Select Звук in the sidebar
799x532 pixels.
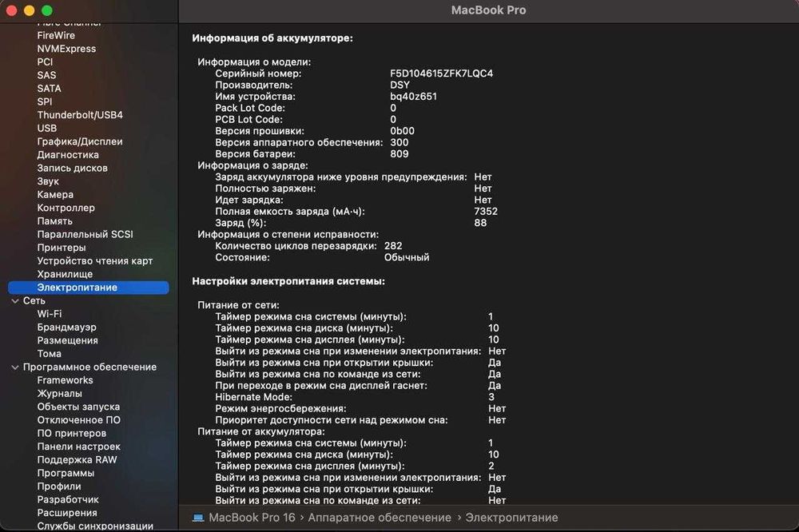[x=48, y=181]
